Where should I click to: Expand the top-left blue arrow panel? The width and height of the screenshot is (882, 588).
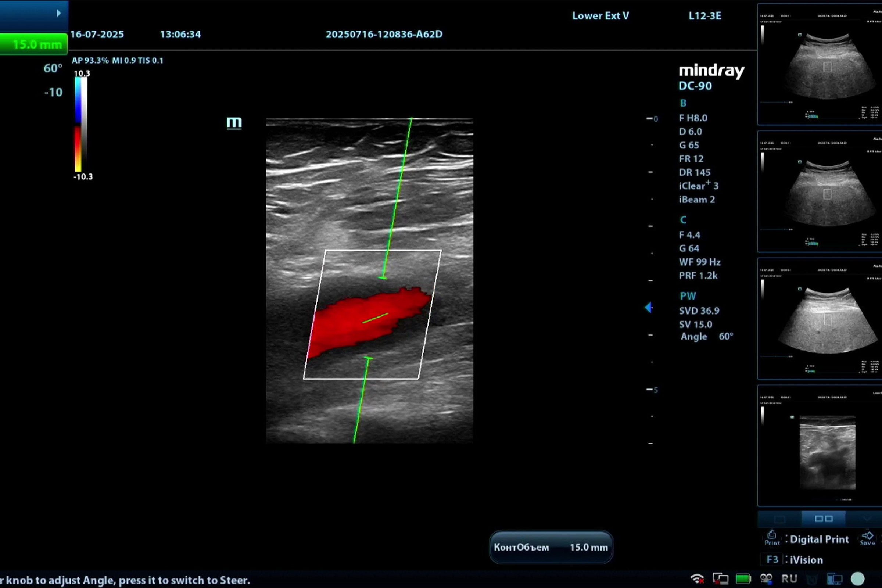tap(58, 14)
